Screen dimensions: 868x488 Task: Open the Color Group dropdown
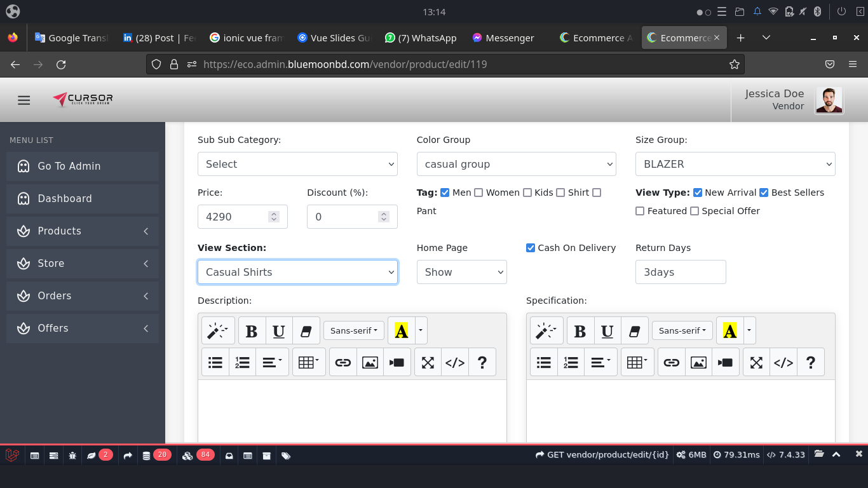click(516, 164)
